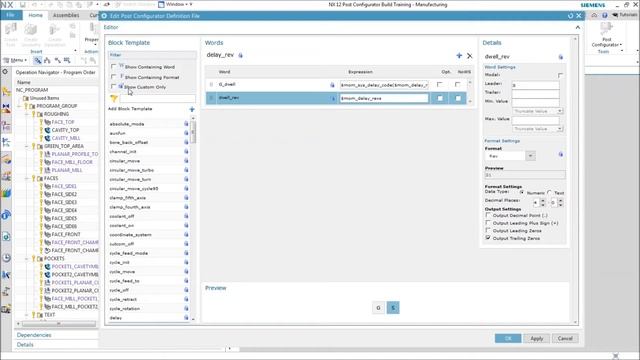
Task: Click Create Operation icon in ribbon
Action: (x=54, y=29)
